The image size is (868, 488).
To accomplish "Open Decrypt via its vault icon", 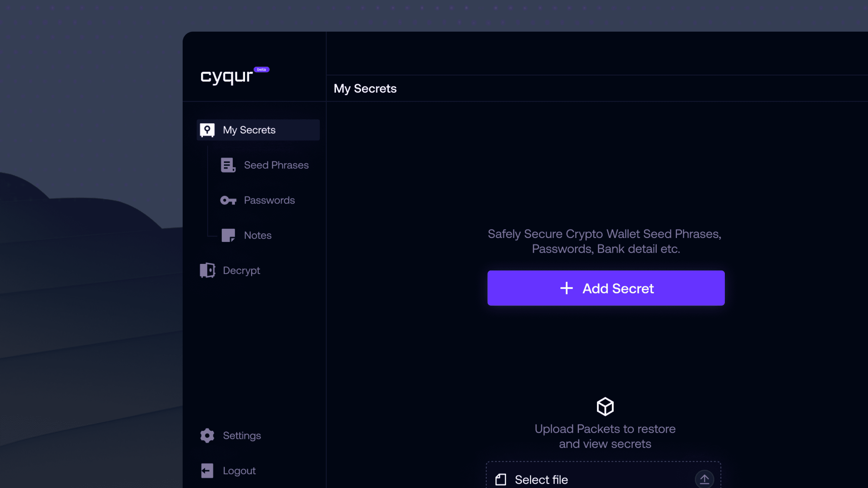I will (x=206, y=270).
